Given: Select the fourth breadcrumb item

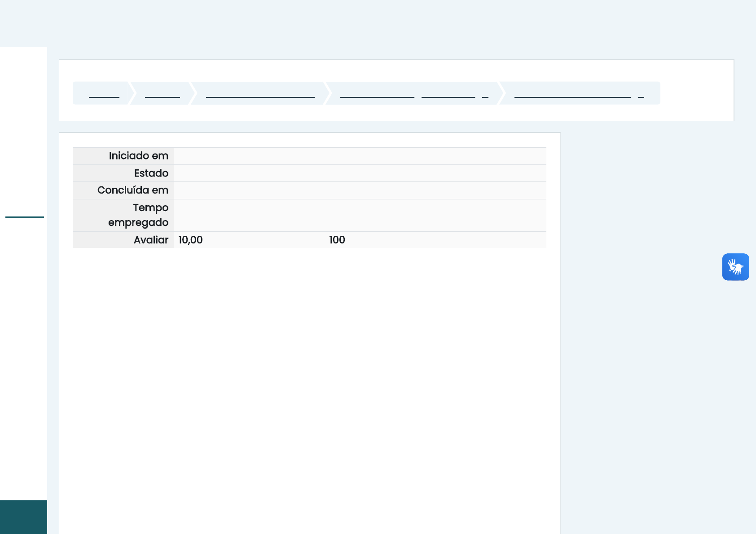Looking at the screenshot, I should (377, 93).
